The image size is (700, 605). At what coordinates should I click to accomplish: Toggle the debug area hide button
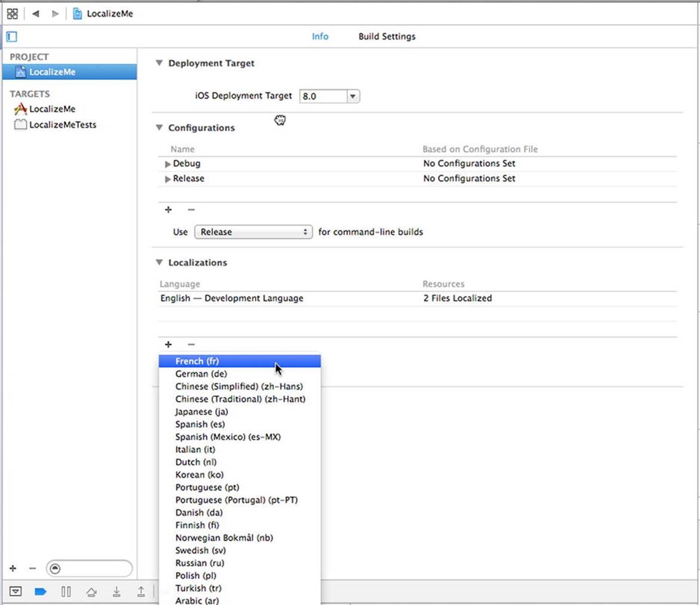click(x=16, y=592)
